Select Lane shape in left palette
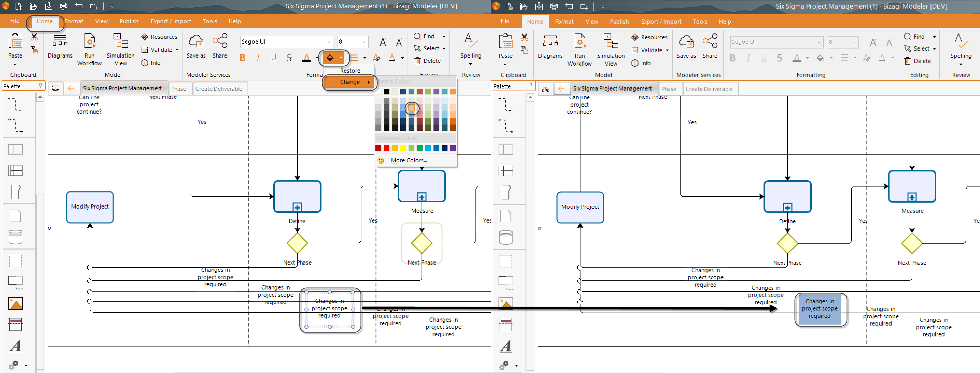This screenshot has width=980, height=373. tap(16, 170)
